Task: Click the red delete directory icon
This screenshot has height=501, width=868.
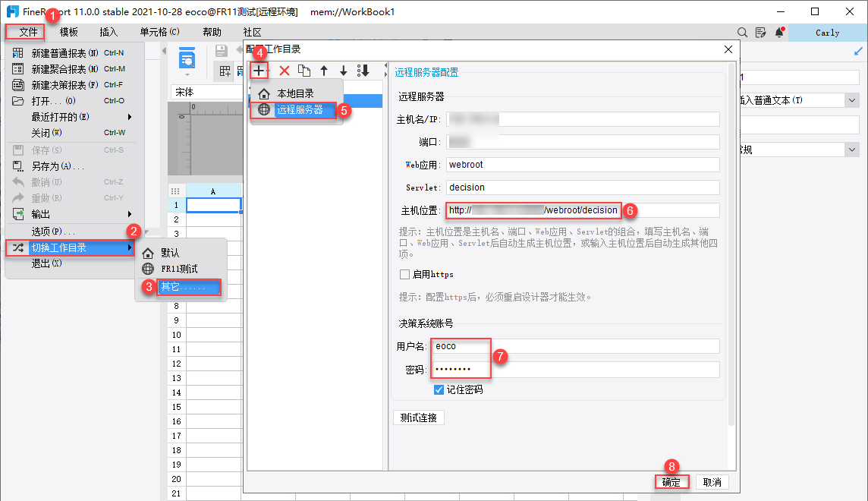Action: (285, 71)
